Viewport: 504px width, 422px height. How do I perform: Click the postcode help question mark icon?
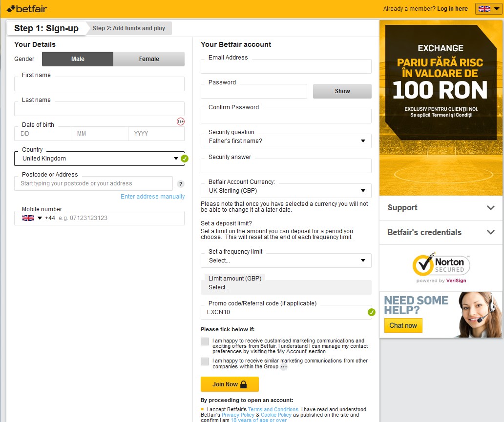click(x=181, y=184)
